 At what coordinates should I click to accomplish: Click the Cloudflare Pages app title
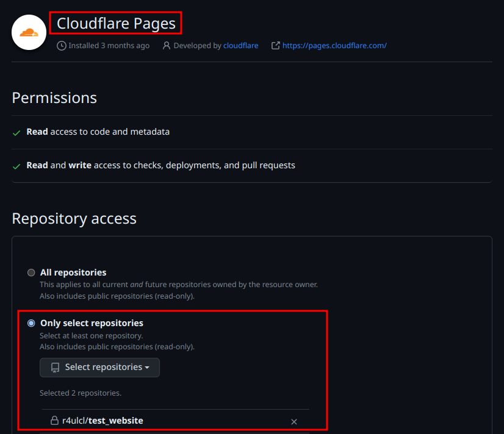click(x=116, y=23)
